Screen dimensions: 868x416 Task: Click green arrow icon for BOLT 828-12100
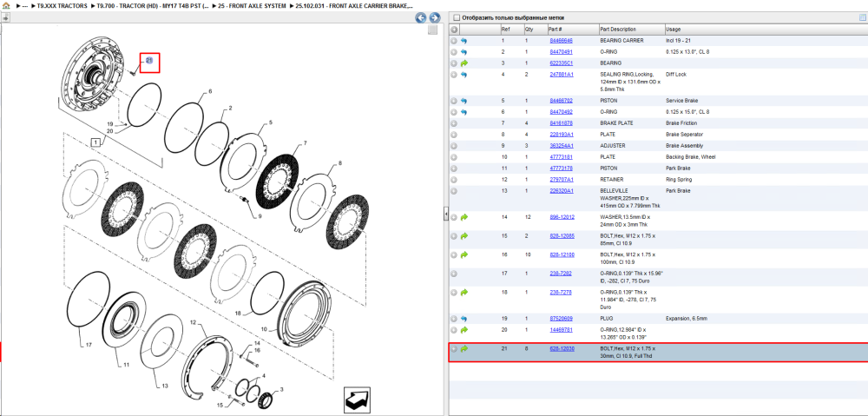click(464, 254)
